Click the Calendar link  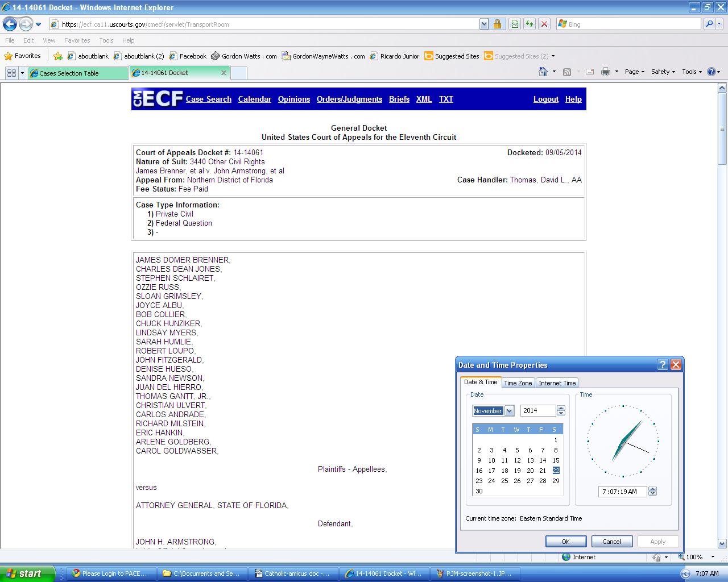[x=254, y=99]
